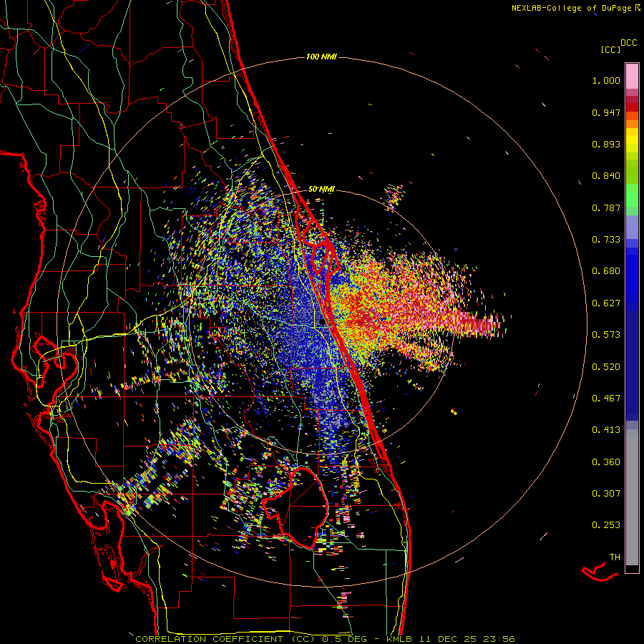Click the 0.733 scale value

click(606, 240)
